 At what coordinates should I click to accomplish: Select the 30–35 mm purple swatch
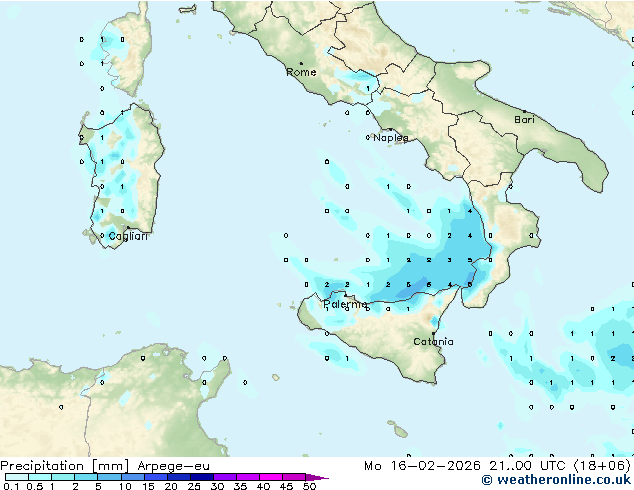224,477
